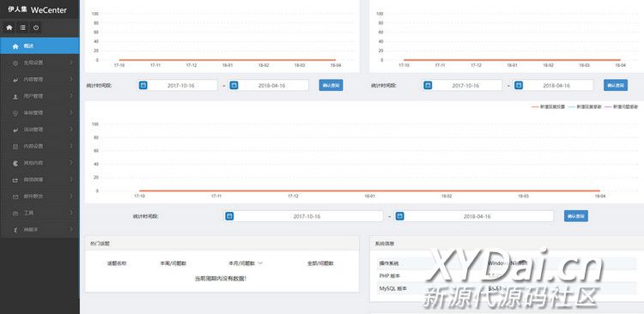
Task: Open calendar icon beside bottom chart's 2017-10-16 date
Action: [x=229, y=216]
